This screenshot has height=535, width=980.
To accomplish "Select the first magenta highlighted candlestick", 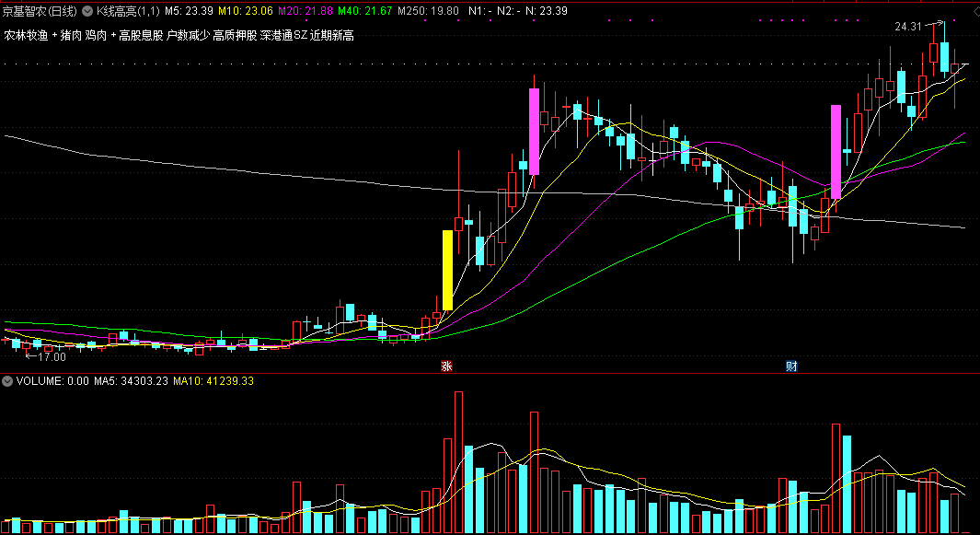I will tap(534, 132).
